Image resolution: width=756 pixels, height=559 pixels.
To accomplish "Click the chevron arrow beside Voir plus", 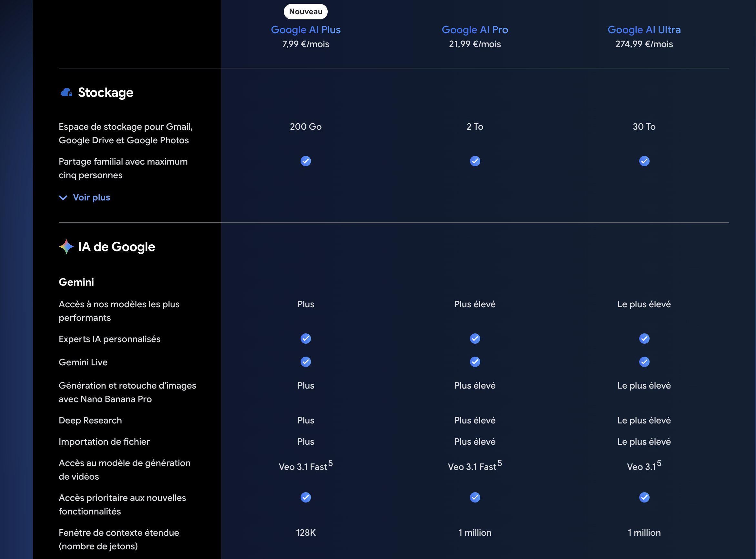I will click(63, 198).
